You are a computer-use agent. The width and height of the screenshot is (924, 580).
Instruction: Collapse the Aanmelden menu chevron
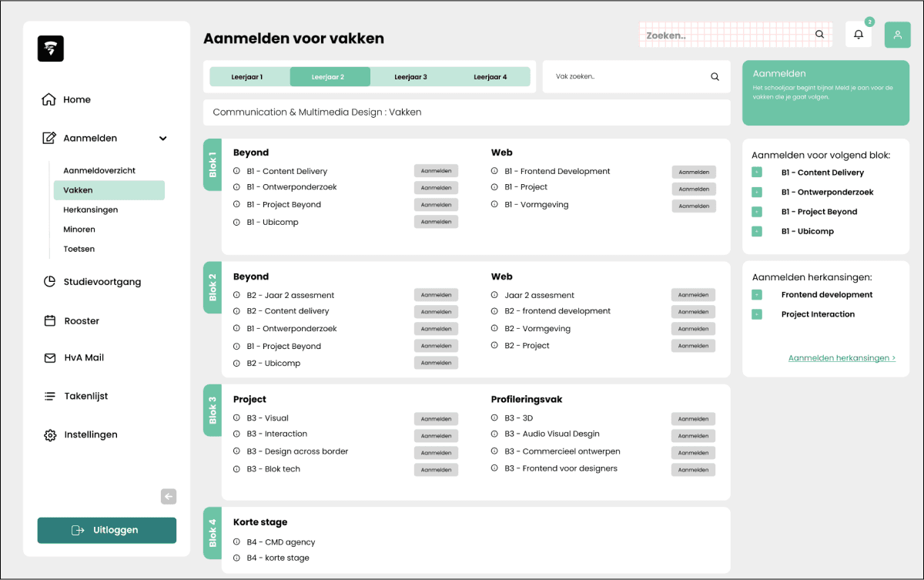[x=162, y=139]
